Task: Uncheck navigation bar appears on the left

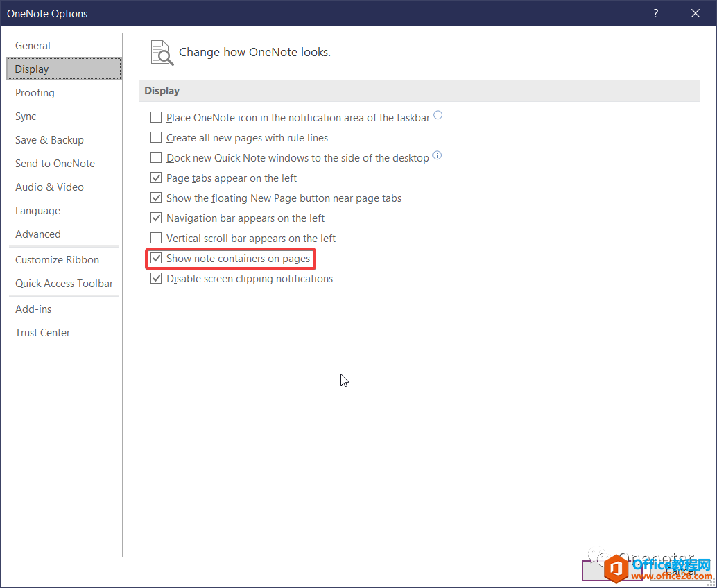Action: click(x=156, y=217)
